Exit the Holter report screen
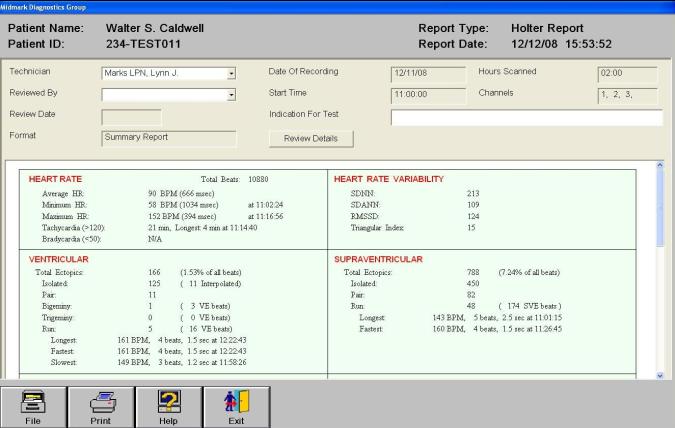Screen dimensions: 675x428 236,407
